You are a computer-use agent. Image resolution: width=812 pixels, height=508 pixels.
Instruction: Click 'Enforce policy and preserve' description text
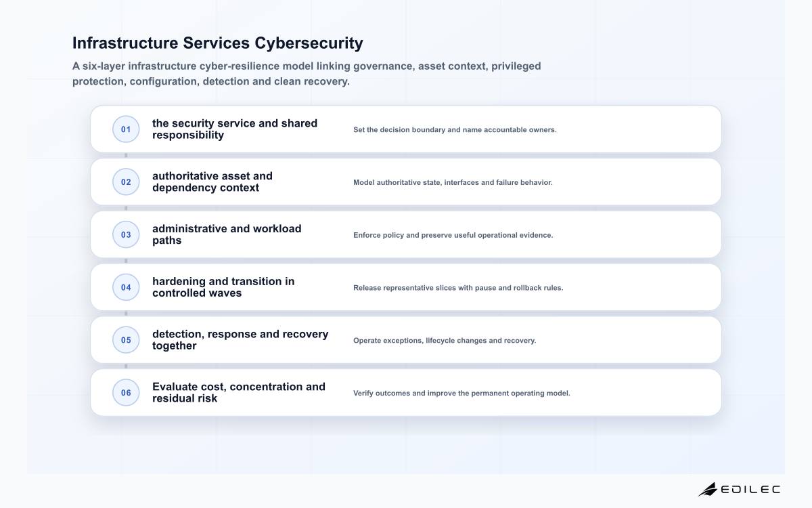click(453, 235)
